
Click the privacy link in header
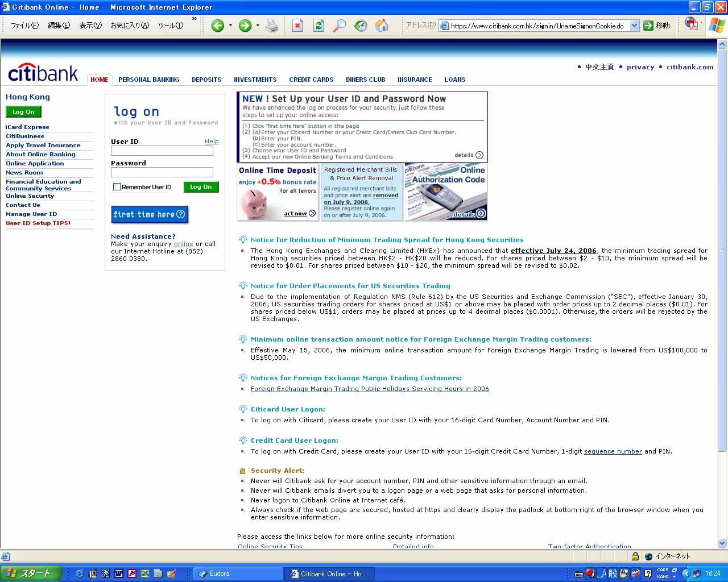(640, 67)
